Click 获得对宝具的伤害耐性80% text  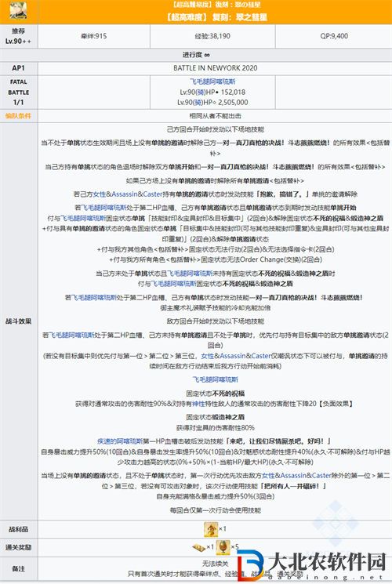click(x=215, y=427)
